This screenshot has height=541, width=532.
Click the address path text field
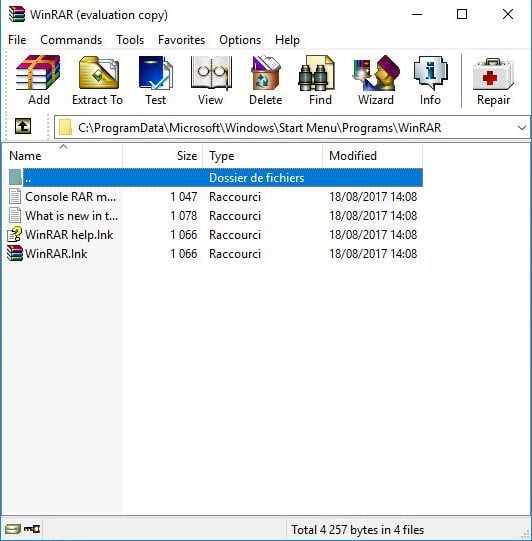click(x=292, y=128)
